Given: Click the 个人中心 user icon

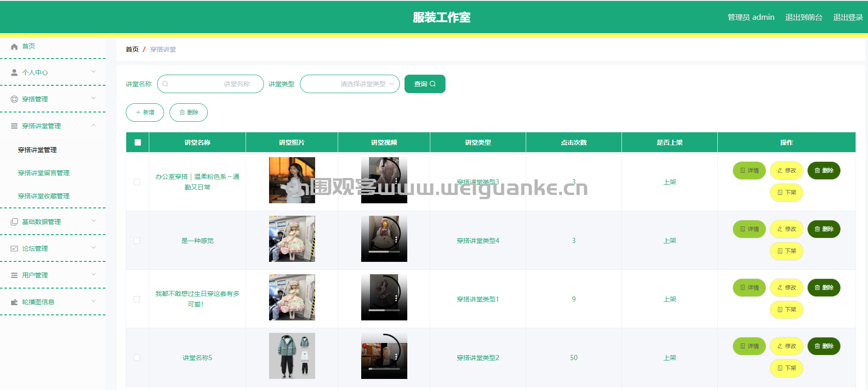Looking at the screenshot, I should coord(14,73).
